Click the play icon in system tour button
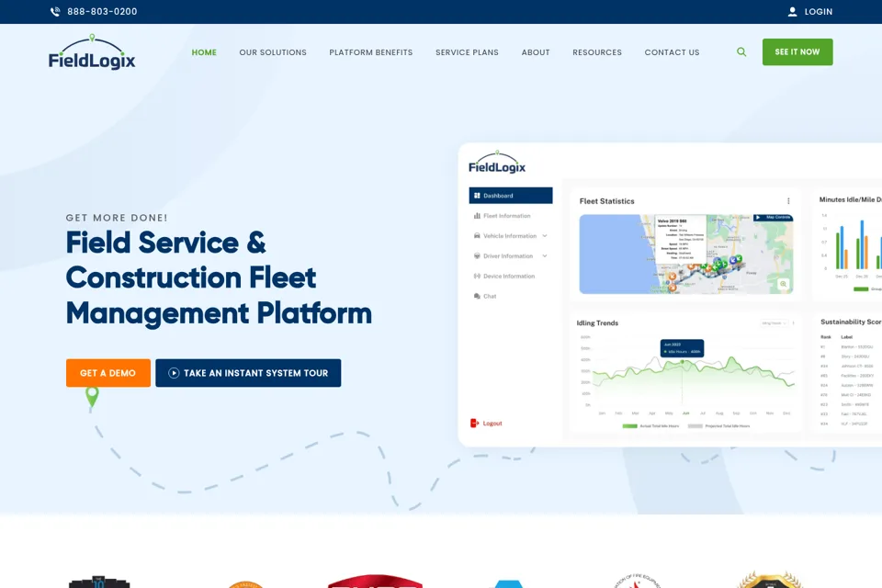The image size is (882, 588). click(x=174, y=373)
